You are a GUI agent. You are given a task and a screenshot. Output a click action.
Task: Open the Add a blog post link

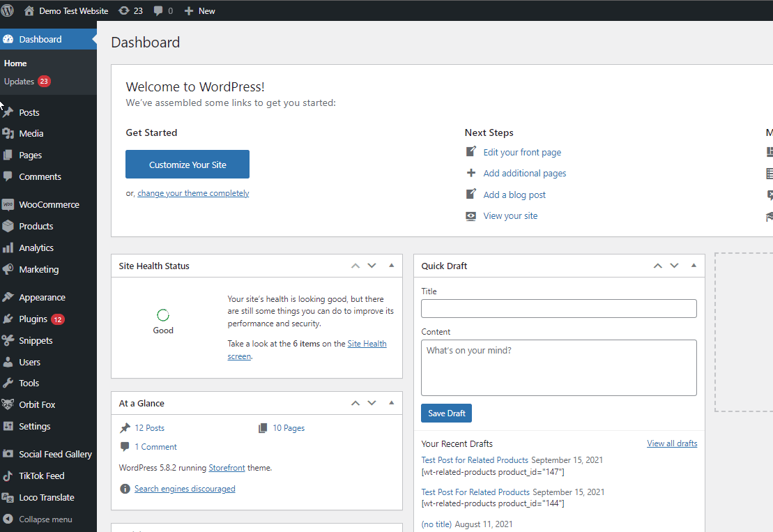click(x=514, y=195)
